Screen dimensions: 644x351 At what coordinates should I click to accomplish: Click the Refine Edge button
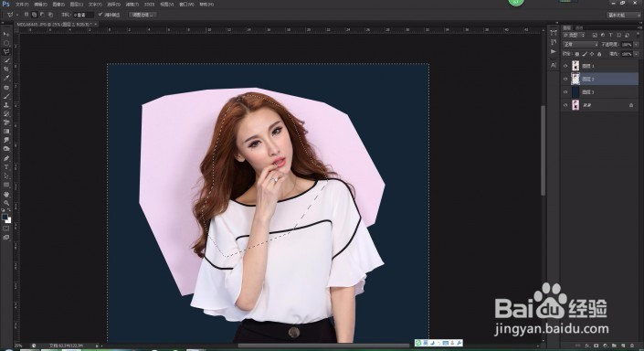click(143, 15)
